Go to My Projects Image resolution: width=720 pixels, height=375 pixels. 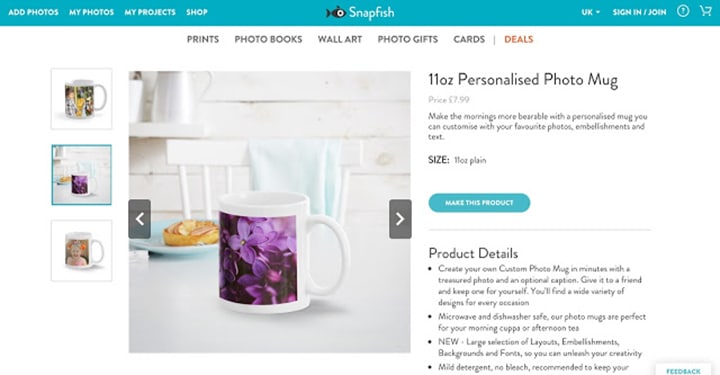click(150, 12)
